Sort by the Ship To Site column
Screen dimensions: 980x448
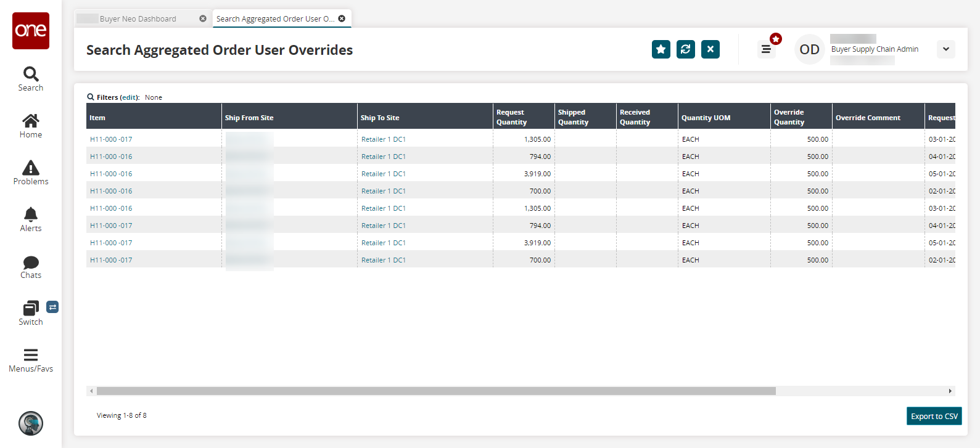click(x=425, y=117)
